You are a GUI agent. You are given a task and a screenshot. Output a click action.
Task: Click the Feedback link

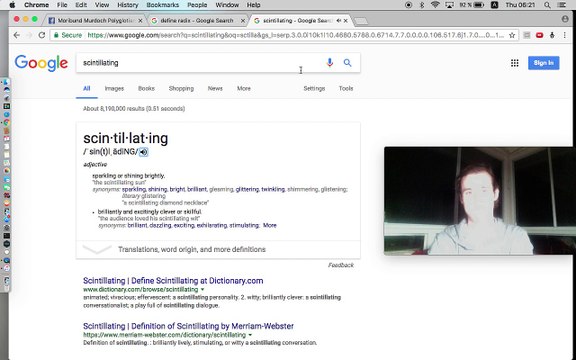coord(341,265)
